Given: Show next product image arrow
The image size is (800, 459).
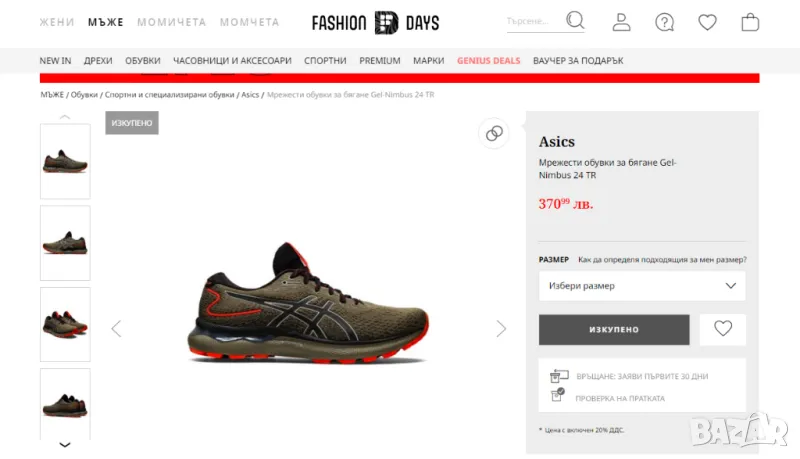Looking at the screenshot, I should [501, 329].
